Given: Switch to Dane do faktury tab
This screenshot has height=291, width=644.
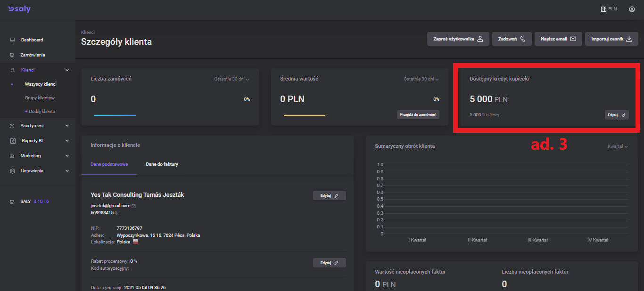Looking at the screenshot, I should pos(162,164).
